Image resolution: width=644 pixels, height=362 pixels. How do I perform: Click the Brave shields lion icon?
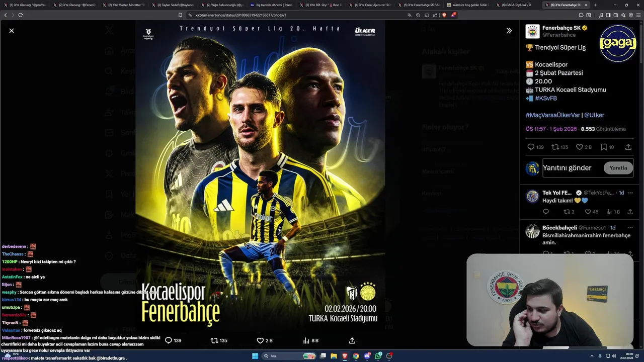coord(444,15)
